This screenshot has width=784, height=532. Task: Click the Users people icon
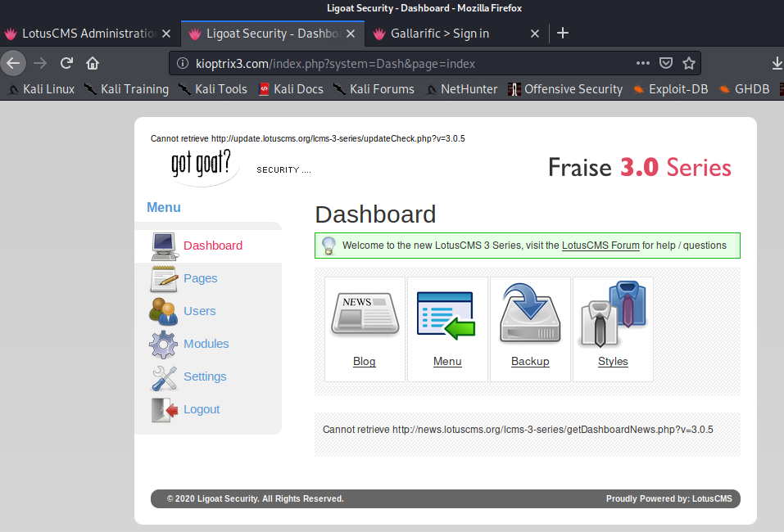pos(164,312)
